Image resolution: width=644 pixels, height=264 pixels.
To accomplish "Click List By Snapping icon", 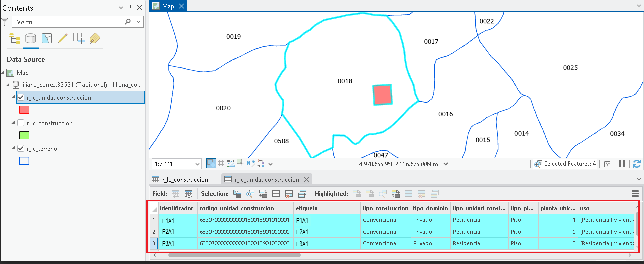I will (x=79, y=38).
